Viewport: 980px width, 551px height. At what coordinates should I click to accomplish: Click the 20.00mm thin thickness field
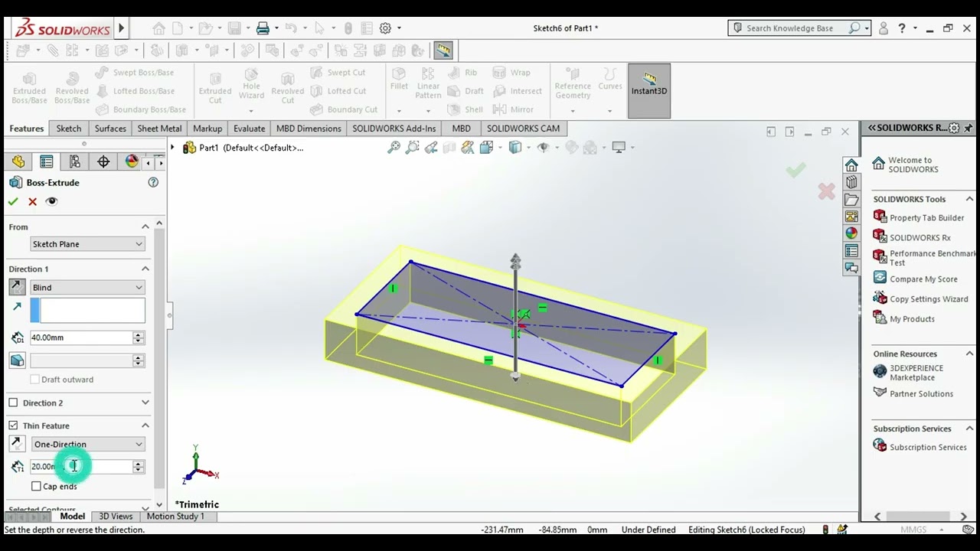tap(81, 467)
